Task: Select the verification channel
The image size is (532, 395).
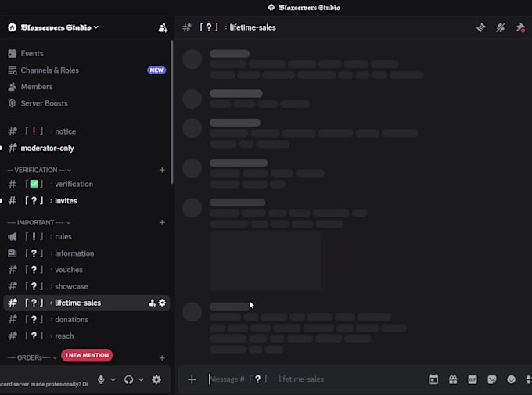Action: point(87,185)
